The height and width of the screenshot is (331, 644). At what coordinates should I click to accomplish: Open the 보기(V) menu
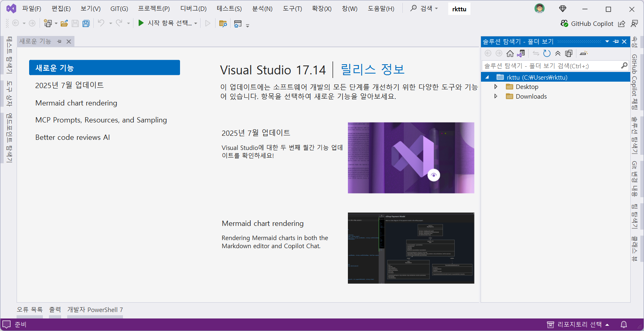[91, 8]
